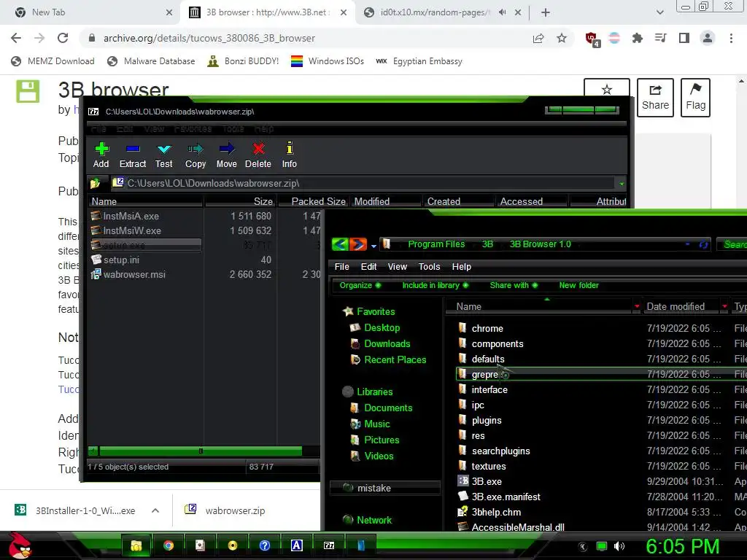
Task: Click the red Delete icon in 7-Zip
Action: 258,155
